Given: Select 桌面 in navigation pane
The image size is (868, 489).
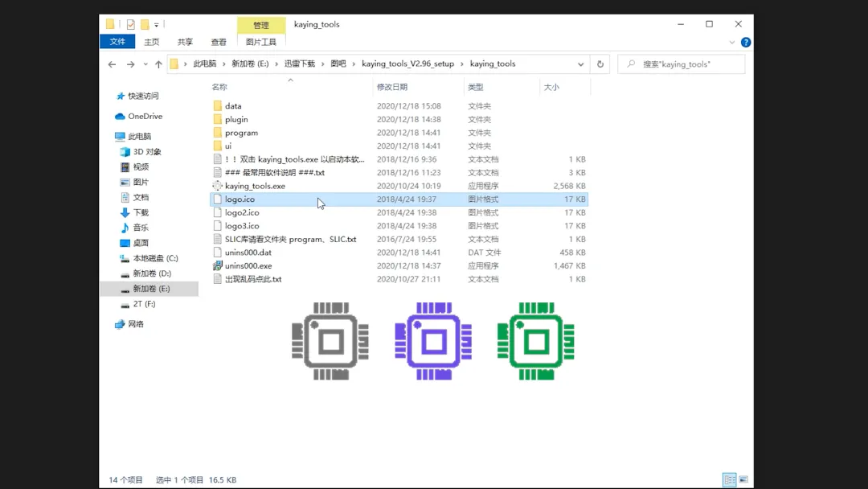Looking at the screenshot, I should click(141, 243).
